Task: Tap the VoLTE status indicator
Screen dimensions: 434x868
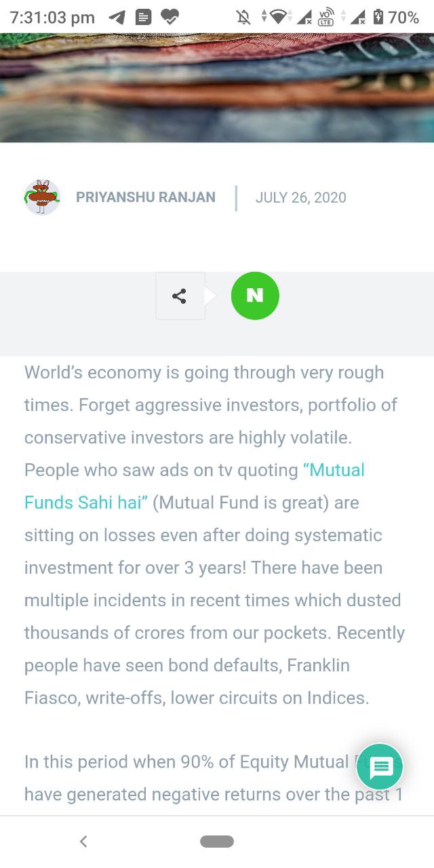Action: (x=326, y=17)
